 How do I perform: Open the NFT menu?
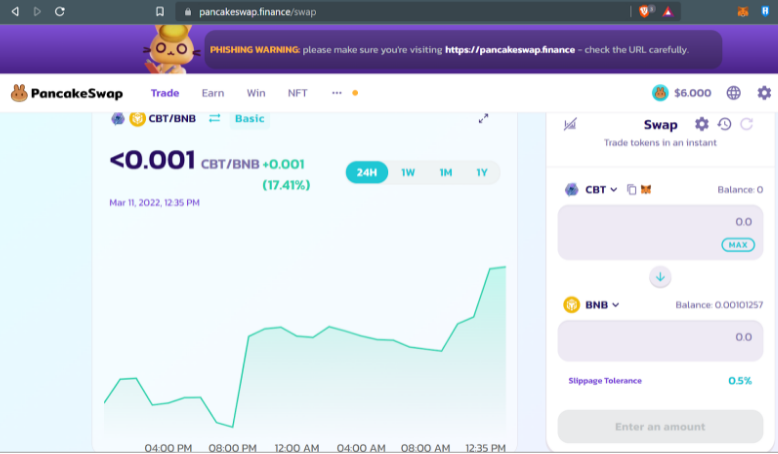298,93
